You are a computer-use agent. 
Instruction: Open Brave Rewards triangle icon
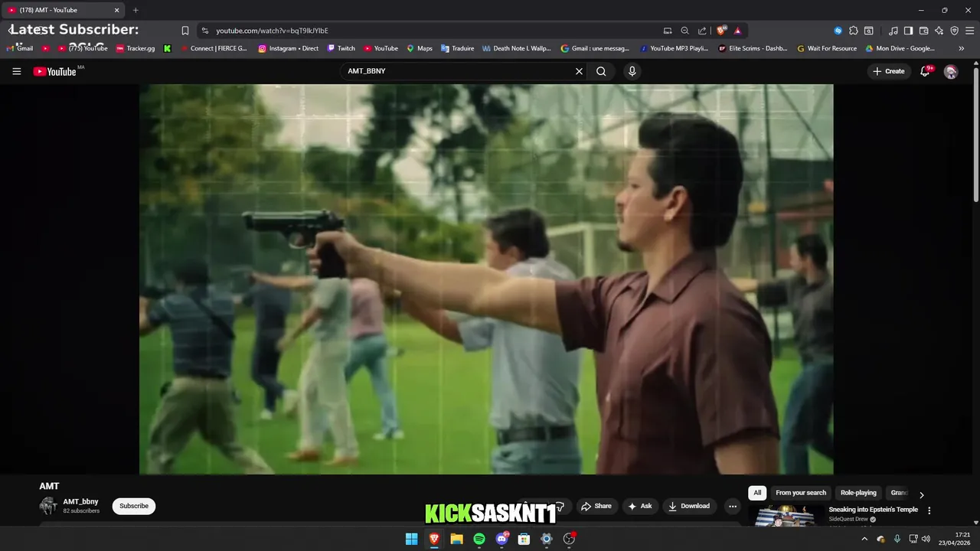pyautogui.click(x=737, y=31)
